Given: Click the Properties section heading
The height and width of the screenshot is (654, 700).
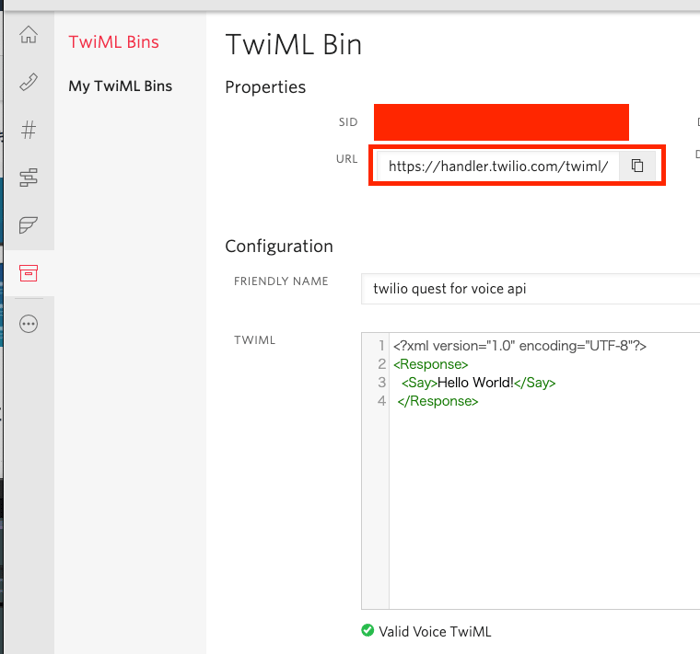Looking at the screenshot, I should [265, 87].
